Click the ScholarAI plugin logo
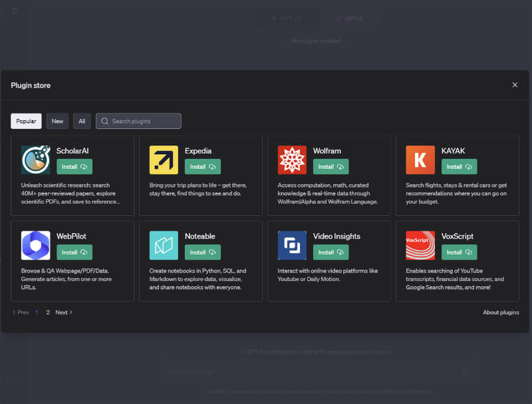 click(x=36, y=160)
